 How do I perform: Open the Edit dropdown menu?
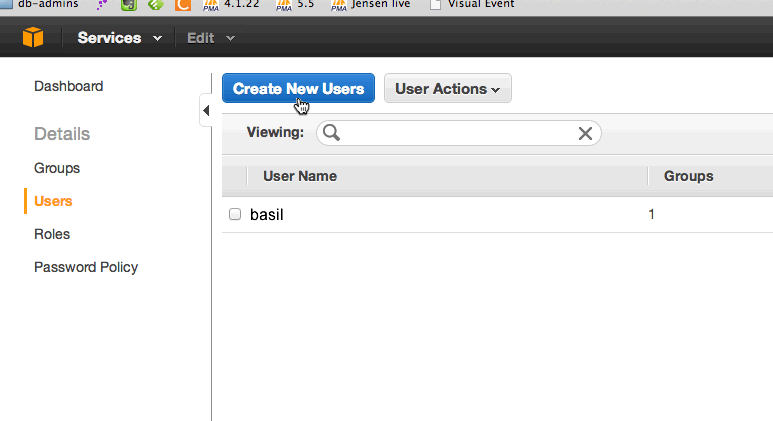pos(211,38)
